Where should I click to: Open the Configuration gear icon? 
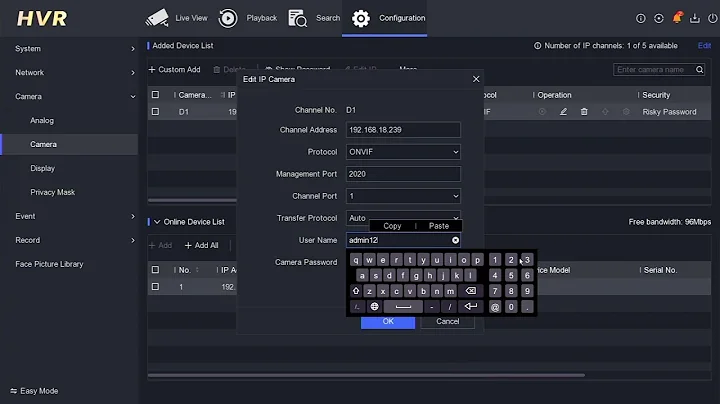[x=360, y=18]
